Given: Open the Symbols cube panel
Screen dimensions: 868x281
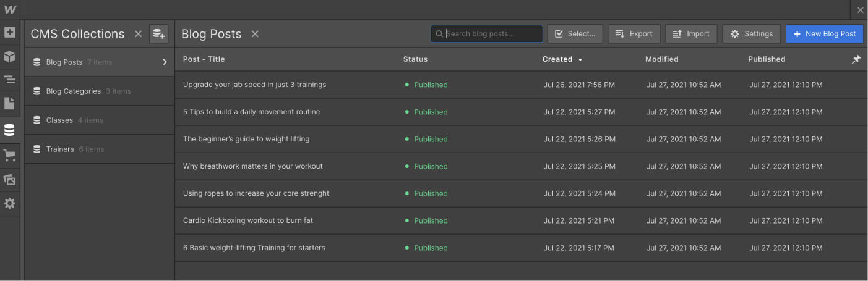Looking at the screenshot, I should 9,56.
